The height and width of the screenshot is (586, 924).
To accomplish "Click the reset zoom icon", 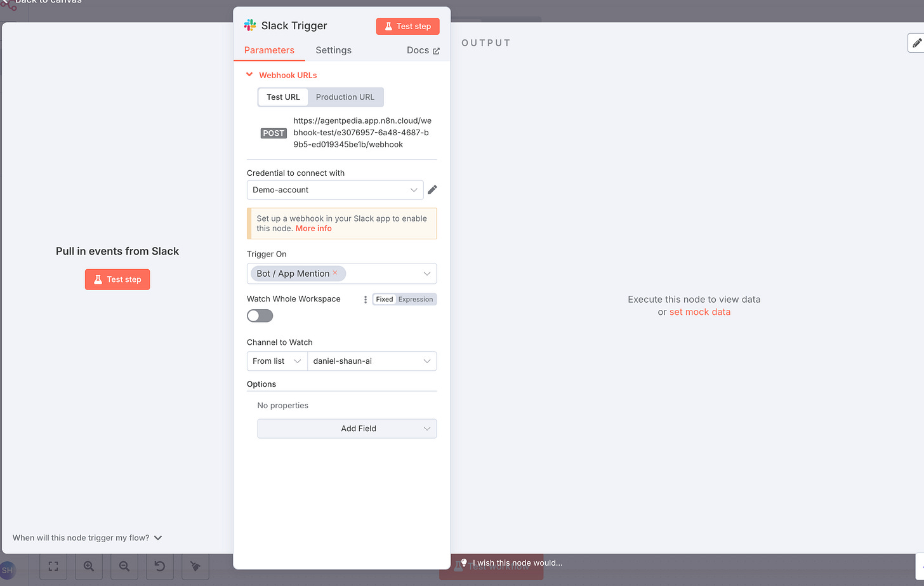I will 160,566.
